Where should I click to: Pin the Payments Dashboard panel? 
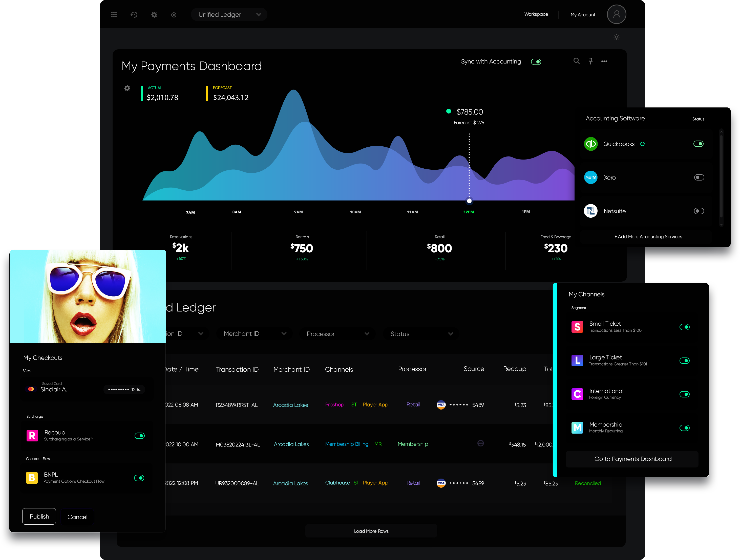(x=590, y=61)
